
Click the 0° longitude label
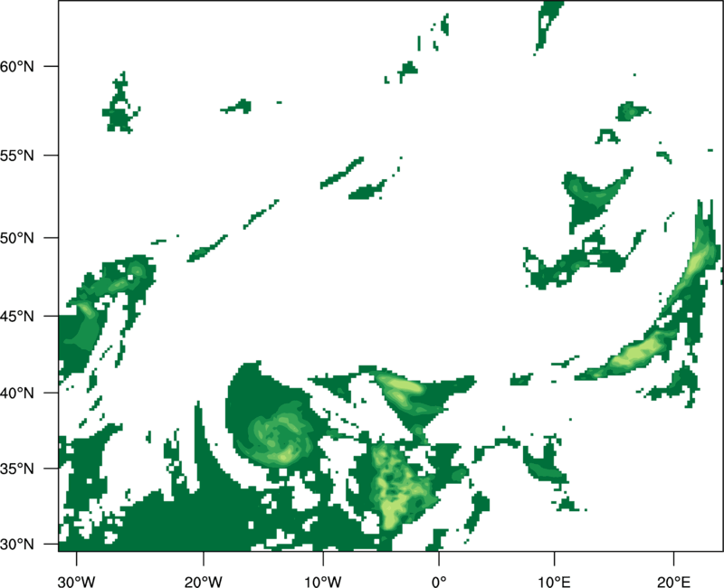[439, 582]
